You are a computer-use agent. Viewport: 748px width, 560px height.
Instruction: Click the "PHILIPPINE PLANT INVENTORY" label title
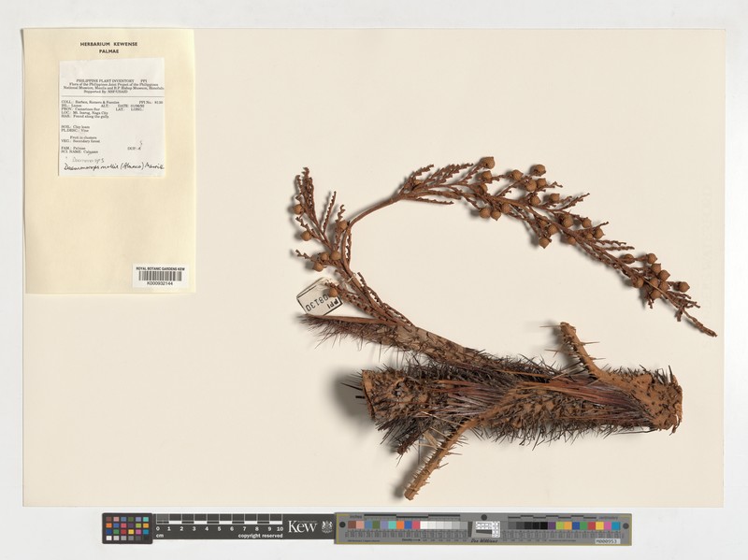point(103,81)
